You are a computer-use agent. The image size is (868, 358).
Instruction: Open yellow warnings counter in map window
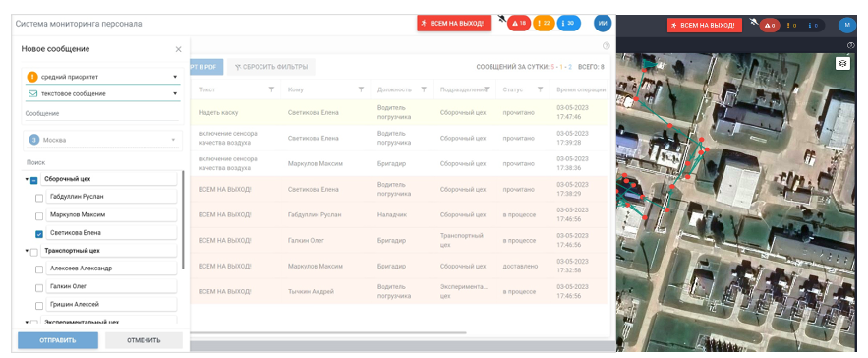click(x=791, y=26)
